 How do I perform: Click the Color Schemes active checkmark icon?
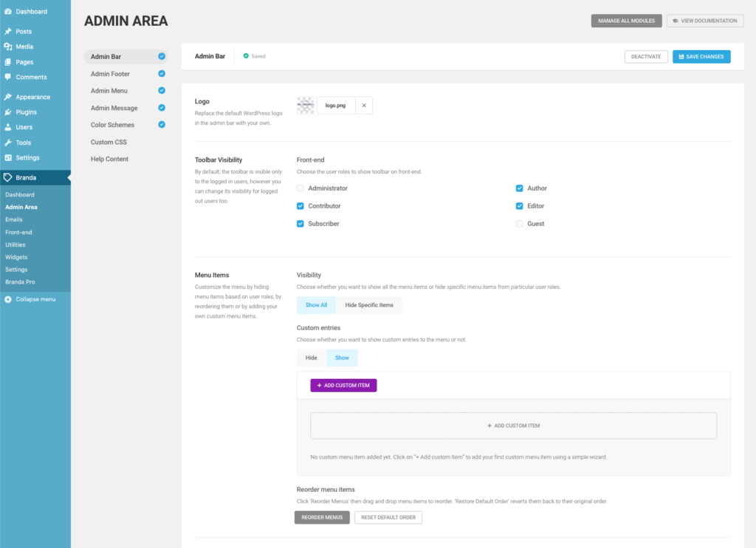click(162, 125)
